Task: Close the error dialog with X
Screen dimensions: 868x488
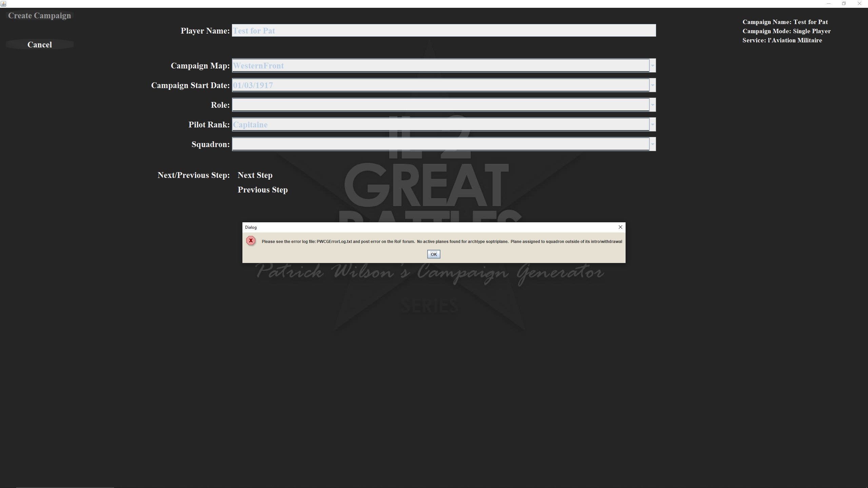Action: (x=620, y=227)
